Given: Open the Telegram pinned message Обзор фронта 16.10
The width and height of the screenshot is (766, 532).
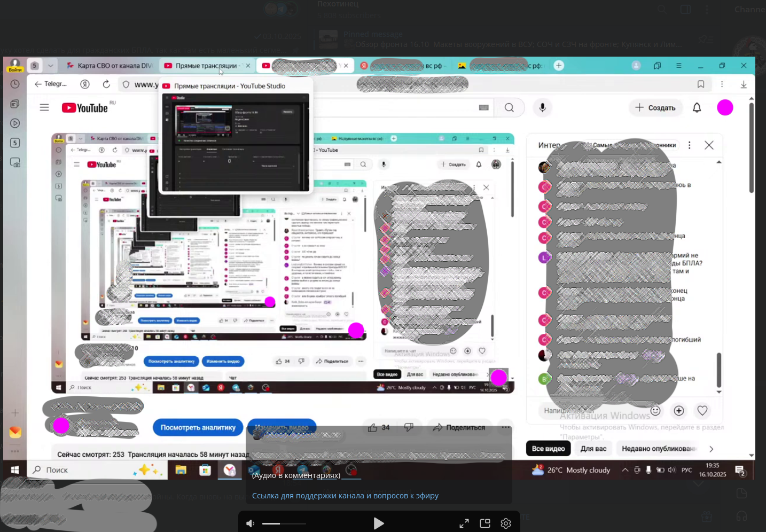Looking at the screenshot, I should (x=513, y=40).
